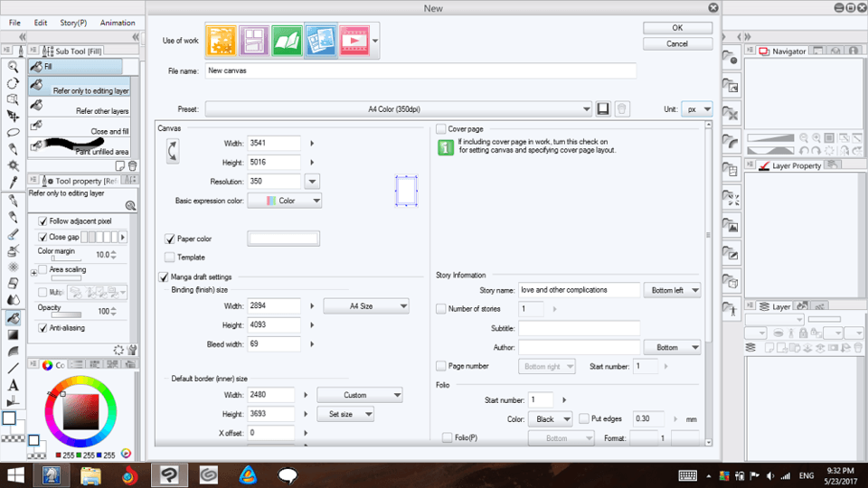The height and width of the screenshot is (488, 868).
Task: Click the Paper color swatch
Action: click(283, 239)
